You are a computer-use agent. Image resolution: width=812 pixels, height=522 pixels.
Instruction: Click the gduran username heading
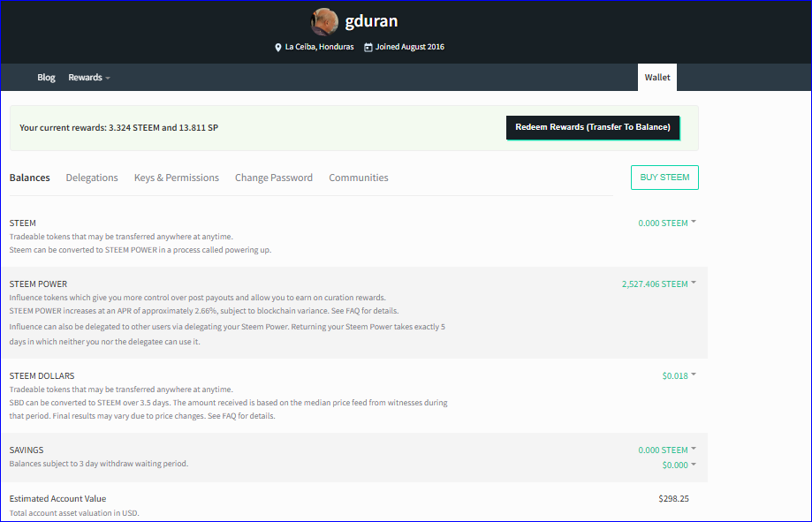click(x=371, y=21)
